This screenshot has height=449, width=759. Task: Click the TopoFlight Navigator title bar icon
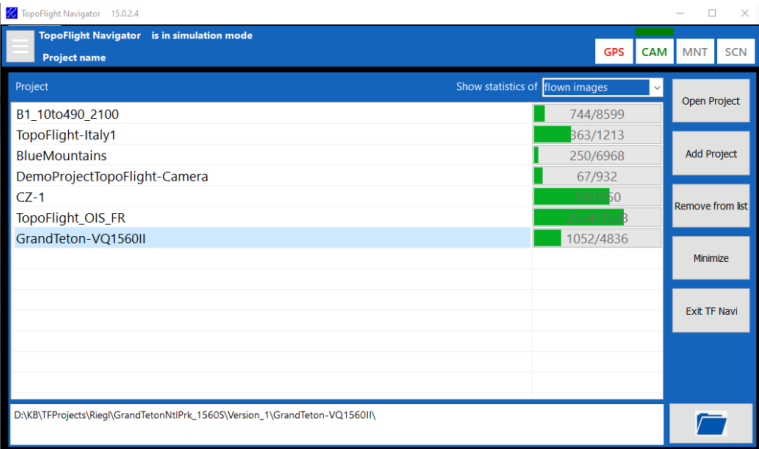12,13
